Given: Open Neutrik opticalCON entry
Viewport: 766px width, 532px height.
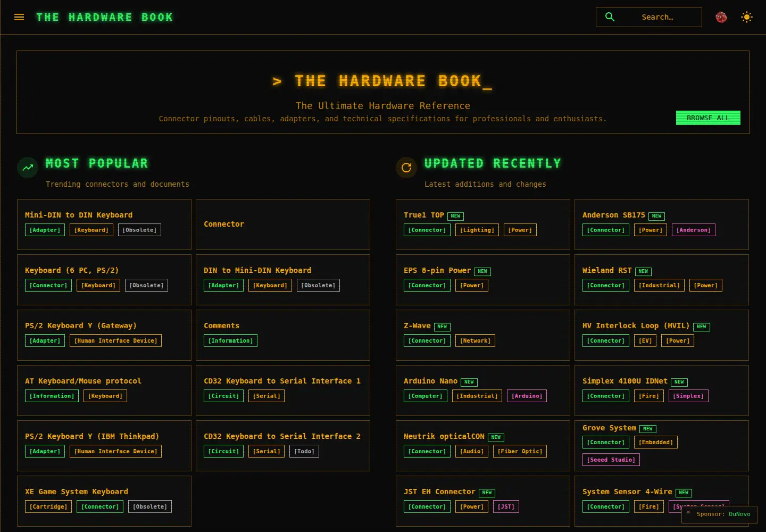Looking at the screenshot, I should tap(483, 446).
